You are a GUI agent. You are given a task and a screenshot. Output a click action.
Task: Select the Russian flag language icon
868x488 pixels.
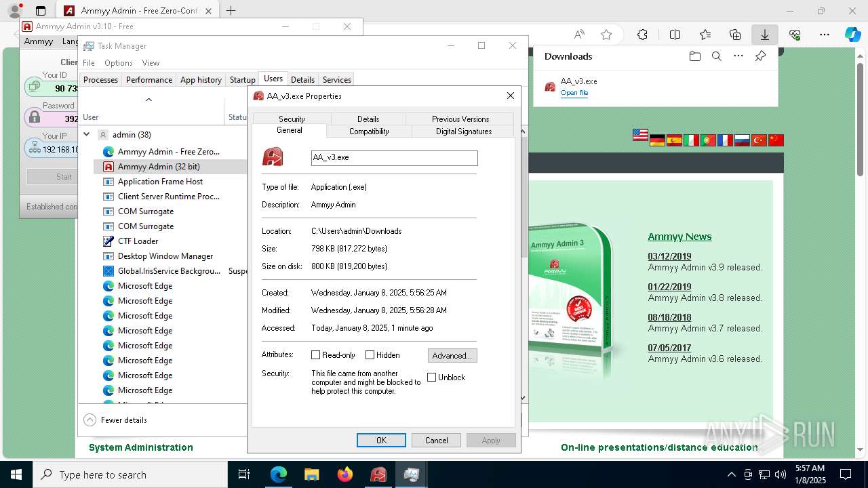[742, 140]
